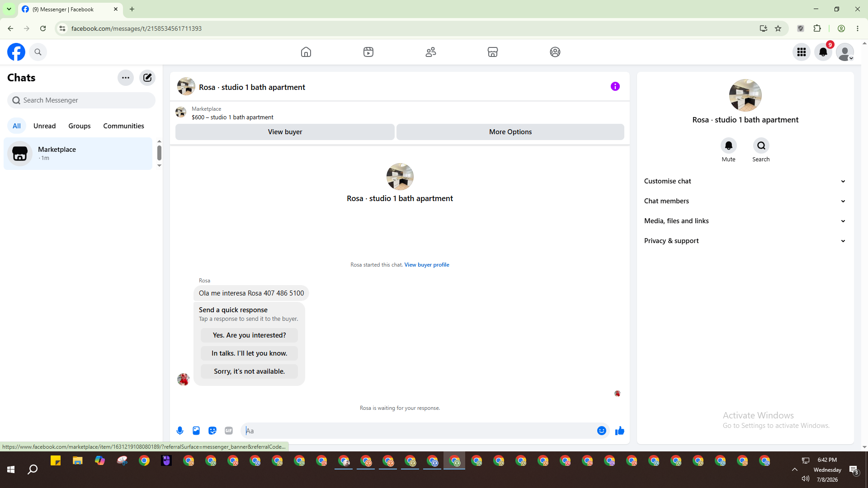Select the All chats tab
The height and width of the screenshot is (488, 868).
point(17,126)
